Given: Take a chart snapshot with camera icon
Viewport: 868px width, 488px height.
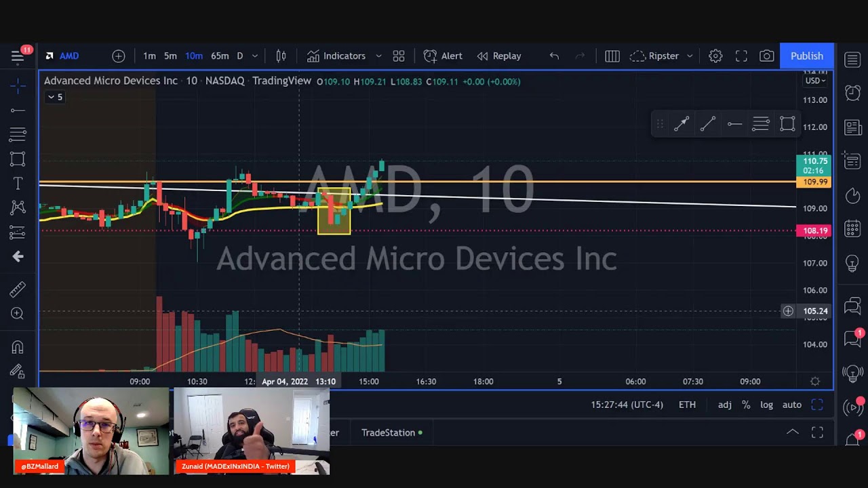Looking at the screenshot, I should [x=767, y=56].
